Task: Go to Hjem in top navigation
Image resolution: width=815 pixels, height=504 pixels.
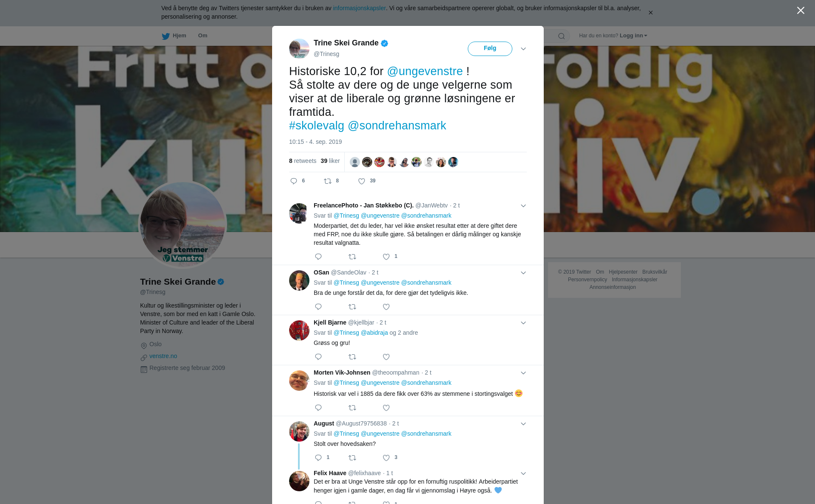Action: (x=174, y=36)
